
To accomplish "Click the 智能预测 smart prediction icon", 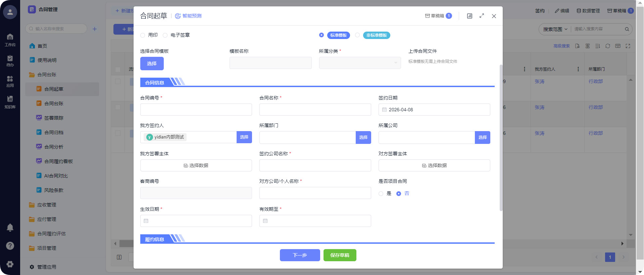I will 178,16.
